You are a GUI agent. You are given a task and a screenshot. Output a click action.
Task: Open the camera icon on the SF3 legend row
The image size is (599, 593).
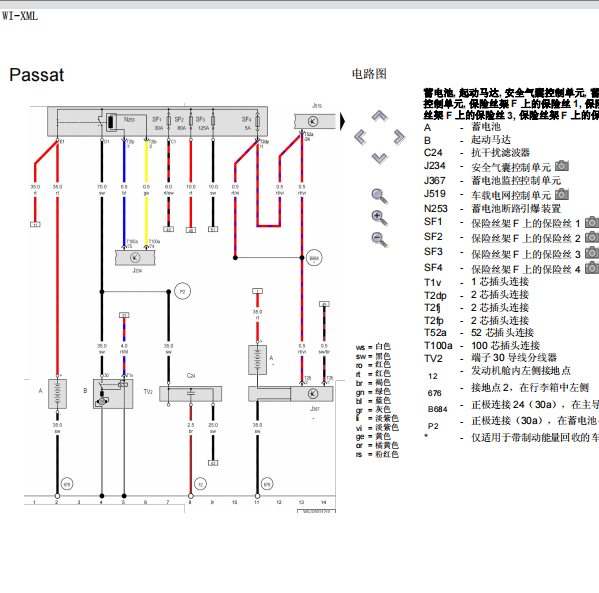(x=592, y=253)
